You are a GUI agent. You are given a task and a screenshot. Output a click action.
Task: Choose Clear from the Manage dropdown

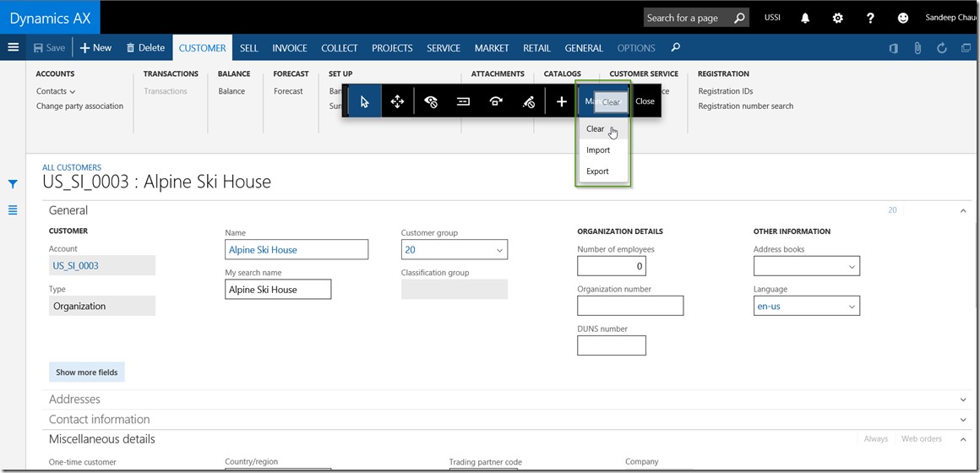603,128
